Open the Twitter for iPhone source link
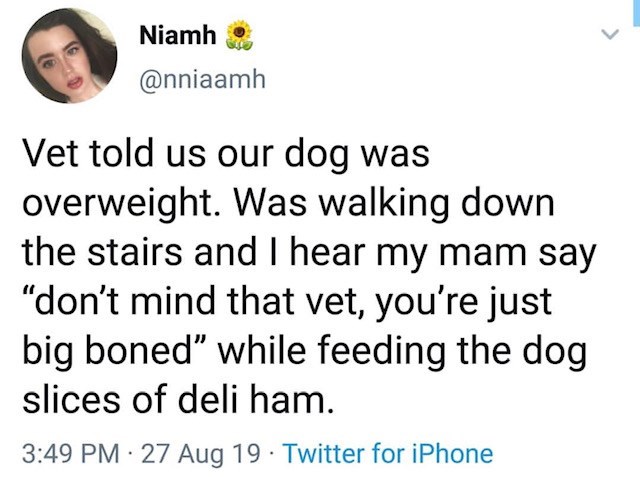Screen dimensions: 640x477 tap(388, 453)
